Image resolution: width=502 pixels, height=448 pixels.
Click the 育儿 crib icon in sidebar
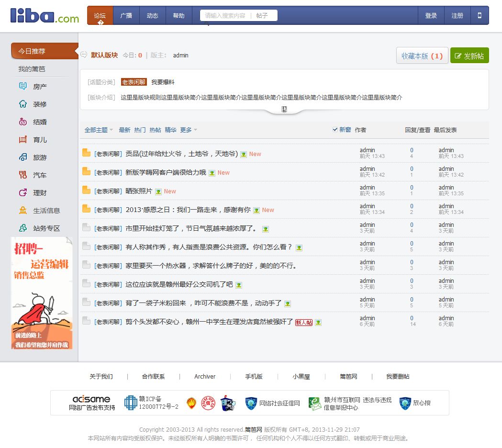23,140
